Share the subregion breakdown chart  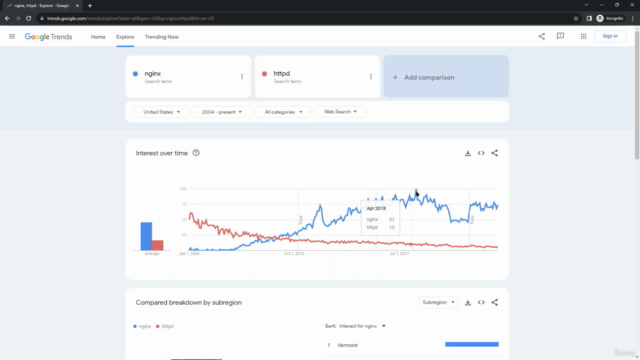(495, 302)
